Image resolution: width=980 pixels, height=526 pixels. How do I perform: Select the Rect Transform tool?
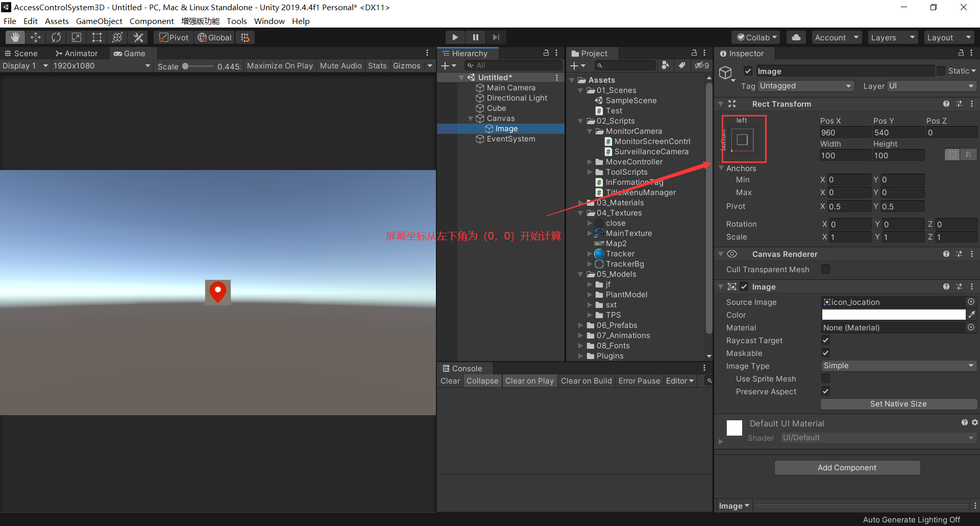coord(97,37)
